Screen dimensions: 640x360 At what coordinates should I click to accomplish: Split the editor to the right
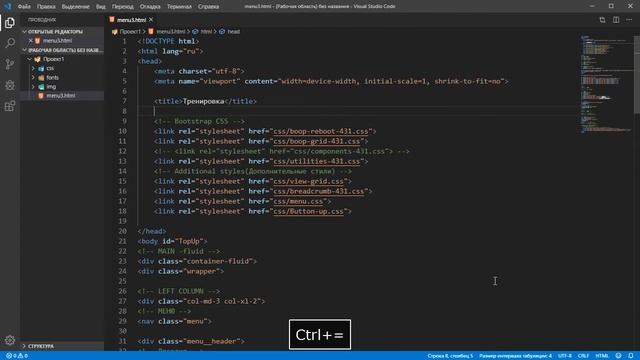click(616, 20)
